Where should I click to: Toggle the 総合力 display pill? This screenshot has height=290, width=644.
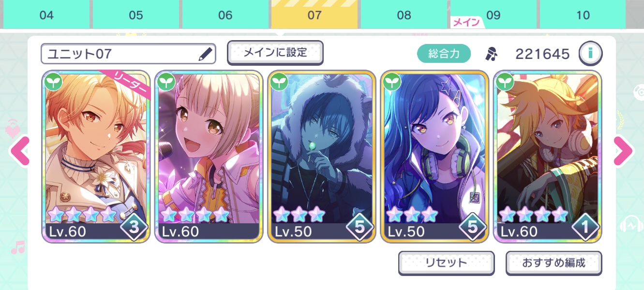pos(444,54)
